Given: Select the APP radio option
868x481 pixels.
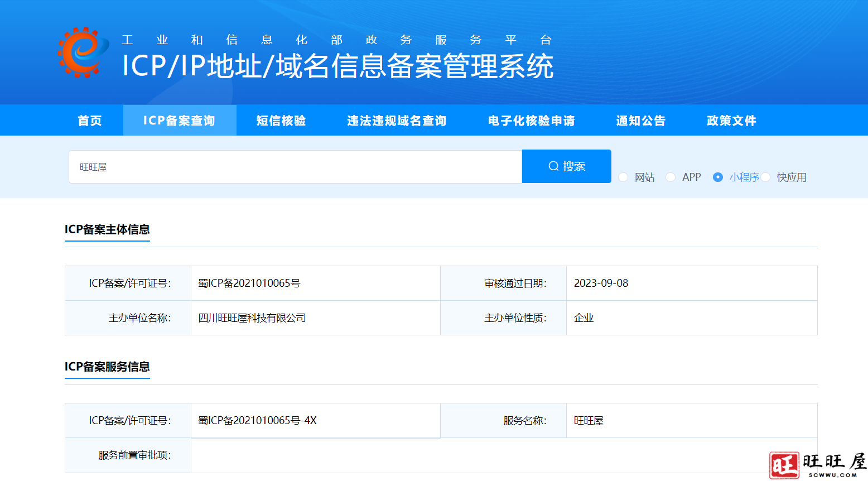Looking at the screenshot, I should click(670, 177).
